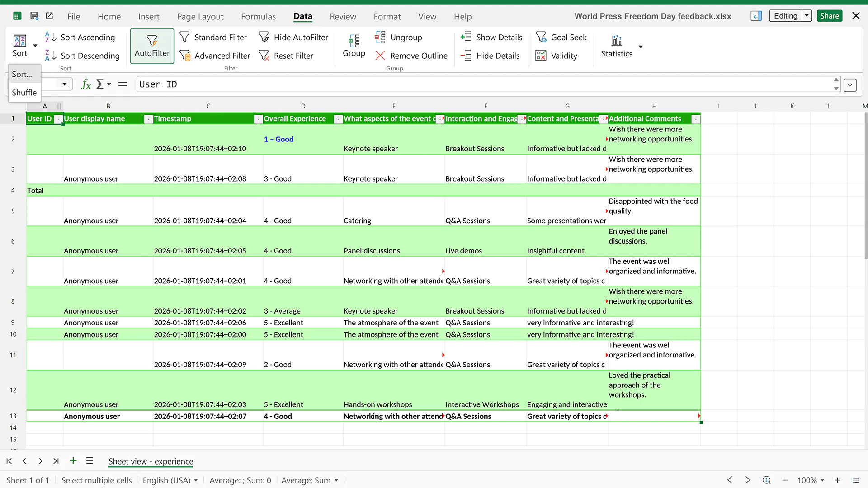Viewport: 868px width, 488px height.
Task: Click the Sort icon in ribbon
Action: pyautogui.click(x=19, y=45)
